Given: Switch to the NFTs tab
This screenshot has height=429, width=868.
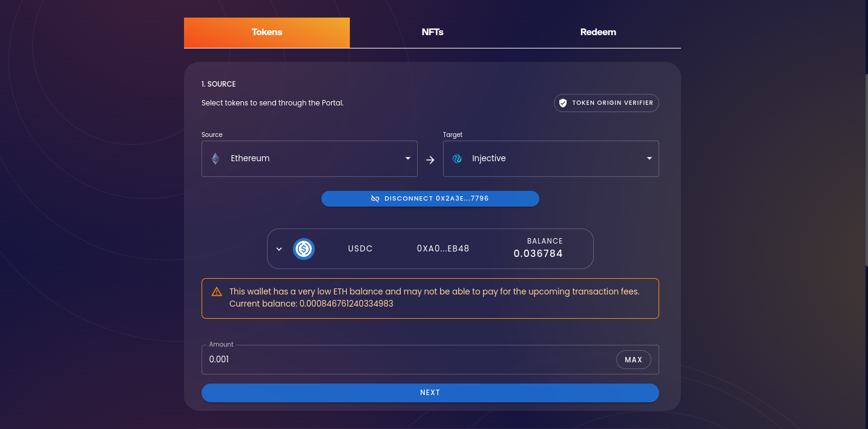Looking at the screenshot, I should [x=432, y=32].
